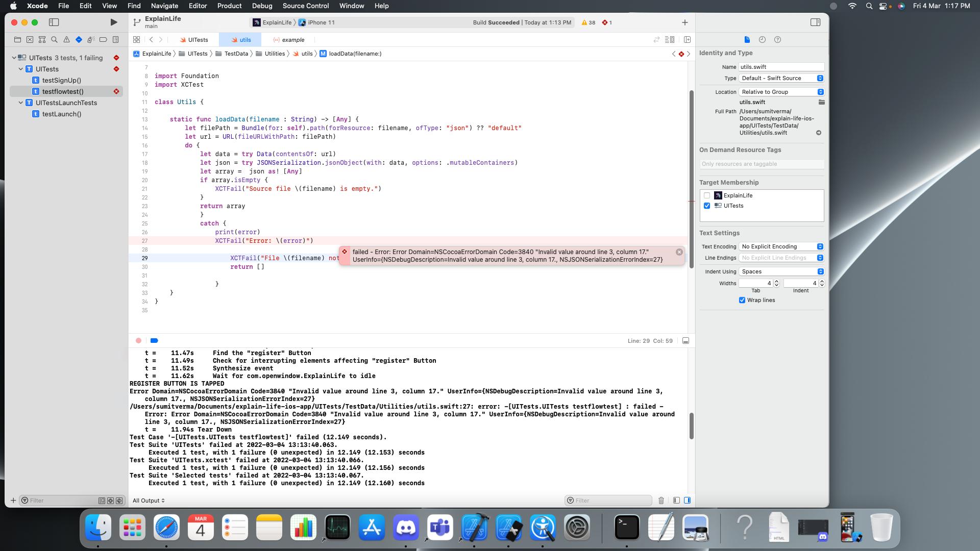Open the Quick Help inspector icon
The width and height of the screenshot is (980, 551).
pos(777,39)
